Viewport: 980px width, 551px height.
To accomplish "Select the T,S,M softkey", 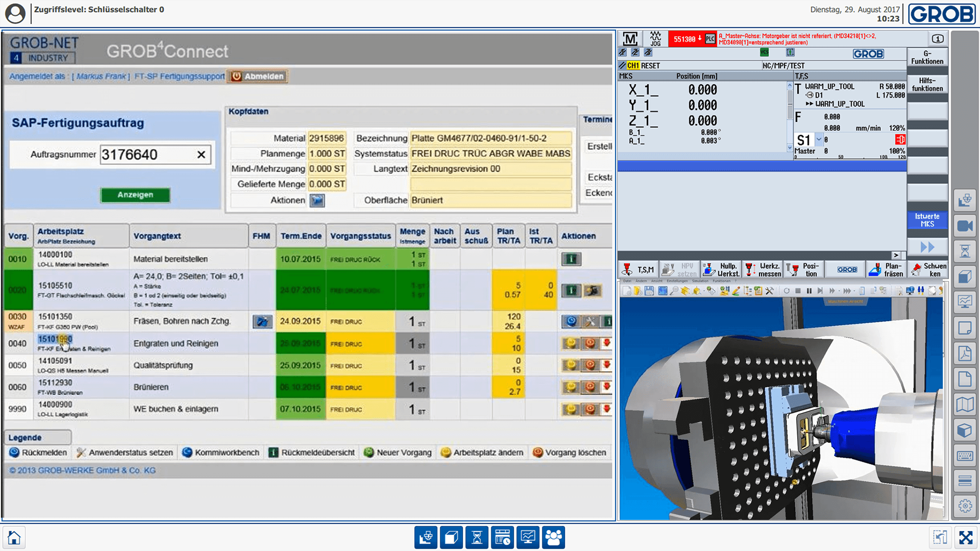I will (x=639, y=269).
